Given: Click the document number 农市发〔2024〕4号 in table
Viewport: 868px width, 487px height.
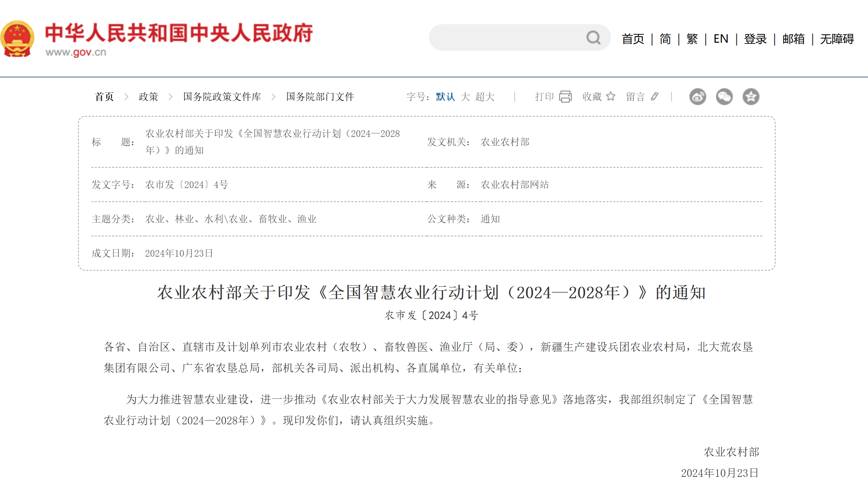Looking at the screenshot, I should (x=187, y=185).
